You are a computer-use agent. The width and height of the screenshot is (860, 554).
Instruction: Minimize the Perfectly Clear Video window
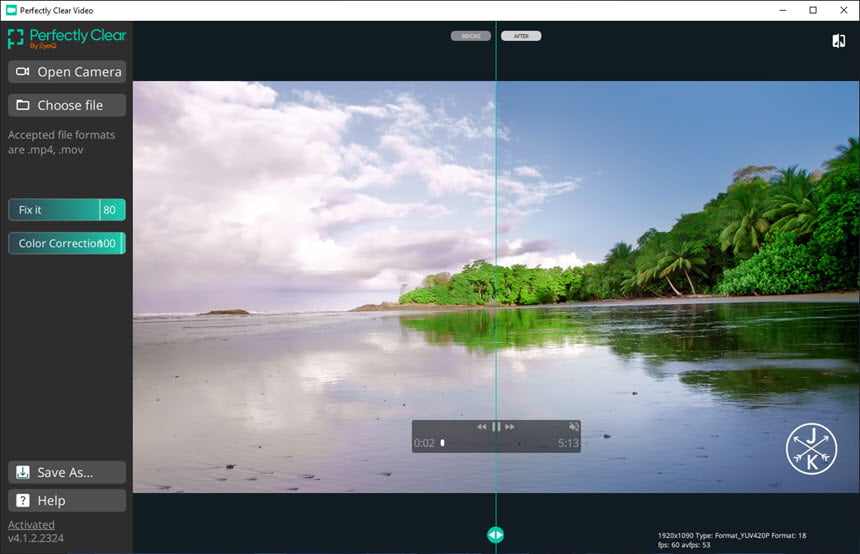(x=783, y=10)
